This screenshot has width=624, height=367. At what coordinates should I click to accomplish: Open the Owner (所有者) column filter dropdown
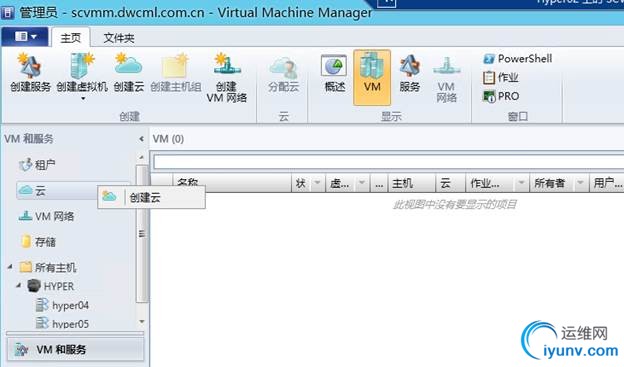[581, 183]
